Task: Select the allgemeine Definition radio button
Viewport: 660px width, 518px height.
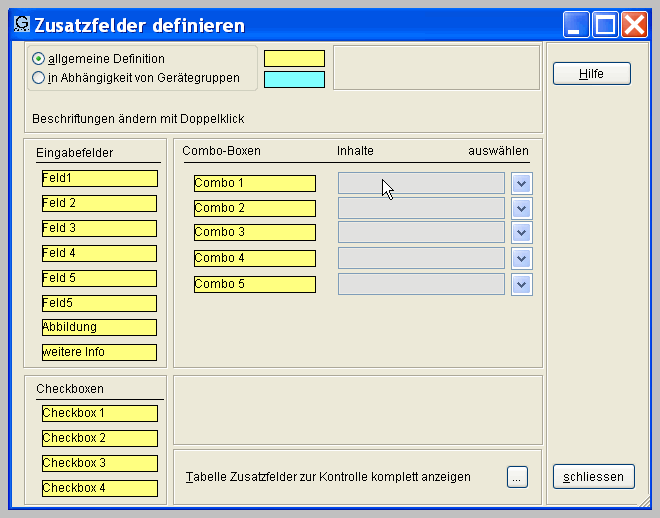Action: [39, 59]
